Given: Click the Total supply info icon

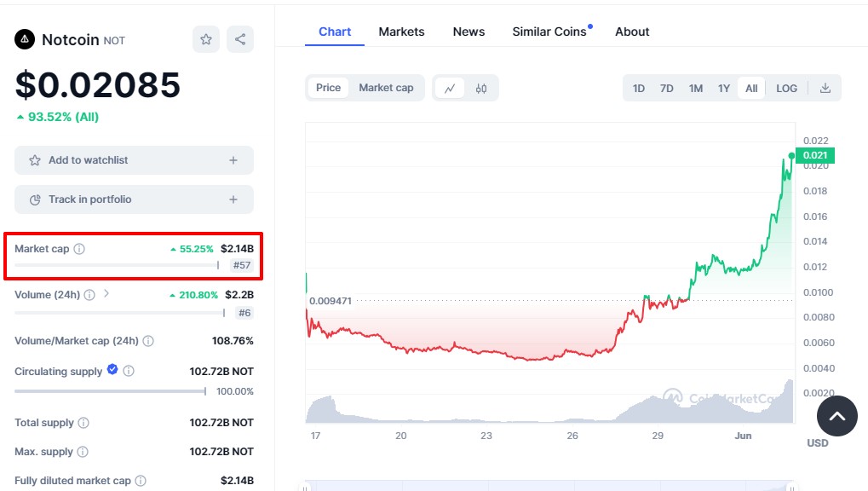Looking at the screenshot, I should coord(83,423).
